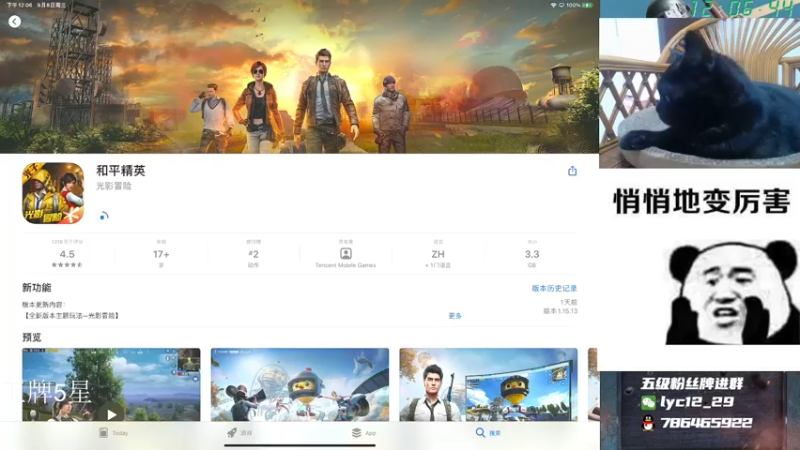Image resolution: width=800 pixels, height=450 pixels.
Task: Tap the Wi-Fi icon in status bar
Action: tap(553, 5)
